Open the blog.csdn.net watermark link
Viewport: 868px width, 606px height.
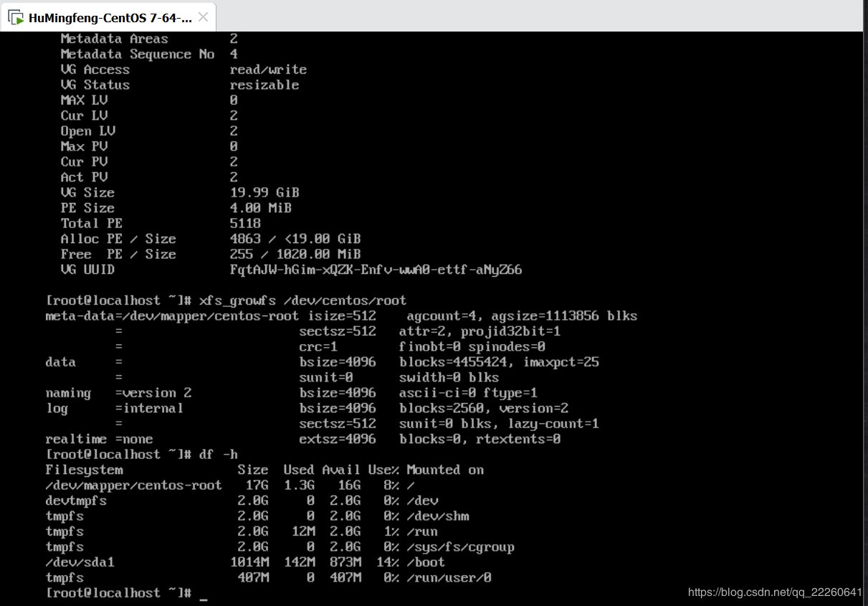774,592
